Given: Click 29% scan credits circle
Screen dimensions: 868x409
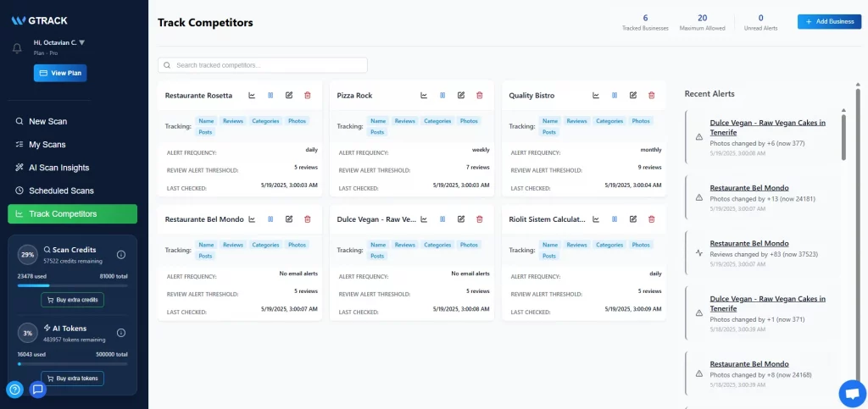Looking at the screenshot, I should point(28,255).
